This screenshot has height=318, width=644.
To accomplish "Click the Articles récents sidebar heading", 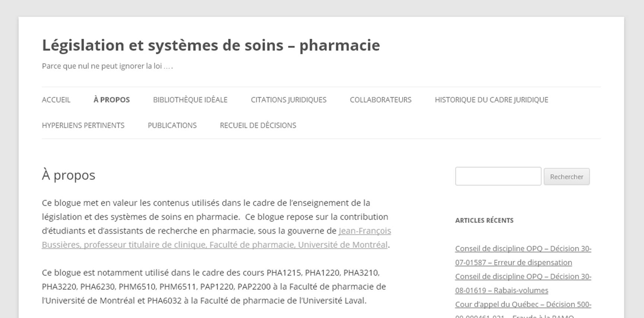I will point(484,221).
